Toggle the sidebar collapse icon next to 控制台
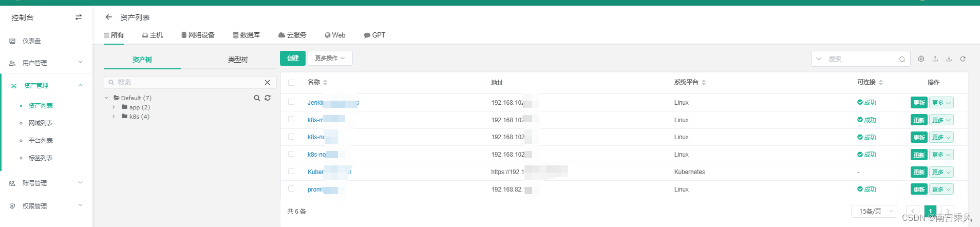The width and height of the screenshot is (980, 227). click(x=79, y=17)
